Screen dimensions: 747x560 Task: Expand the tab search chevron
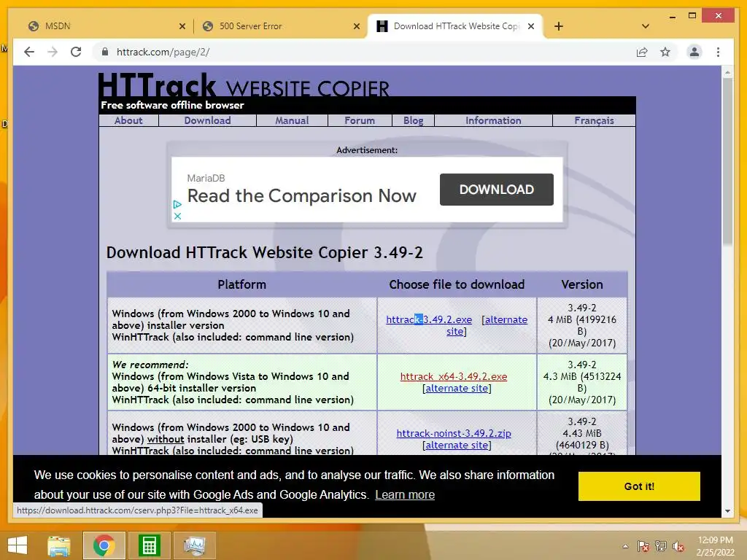(646, 26)
